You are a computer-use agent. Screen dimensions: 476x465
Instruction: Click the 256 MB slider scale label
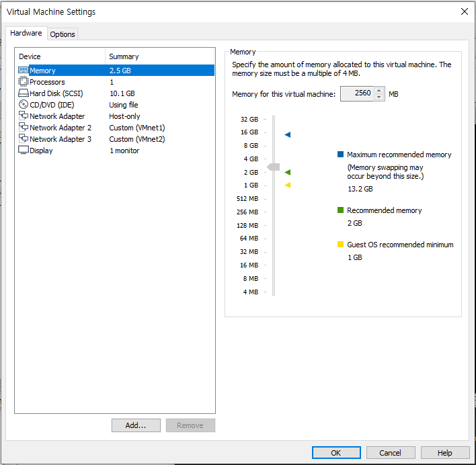(x=247, y=212)
